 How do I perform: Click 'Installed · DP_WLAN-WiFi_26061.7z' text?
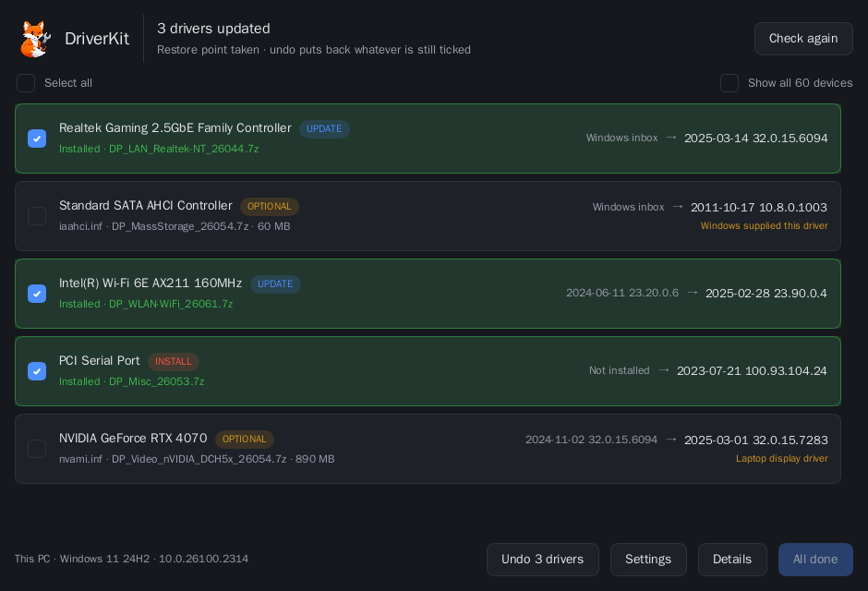(x=146, y=304)
